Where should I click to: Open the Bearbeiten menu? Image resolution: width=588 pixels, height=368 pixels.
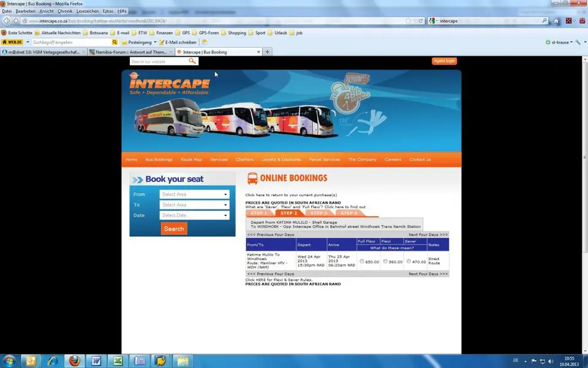(25, 11)
